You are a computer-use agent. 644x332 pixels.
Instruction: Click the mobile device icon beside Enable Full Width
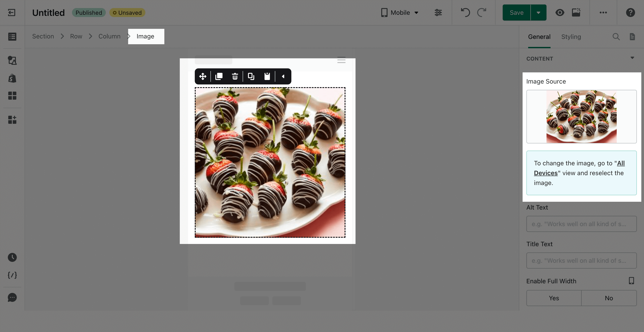(x=631, y=281)
